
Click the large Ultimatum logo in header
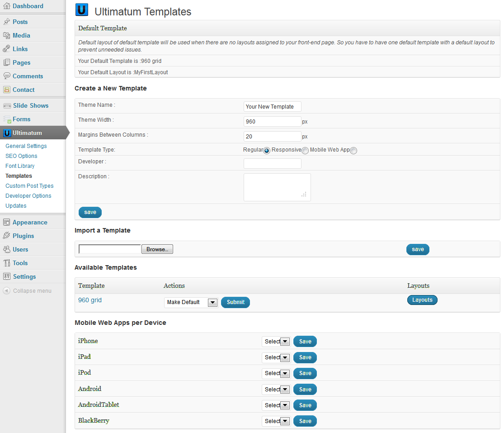point(82,10)
